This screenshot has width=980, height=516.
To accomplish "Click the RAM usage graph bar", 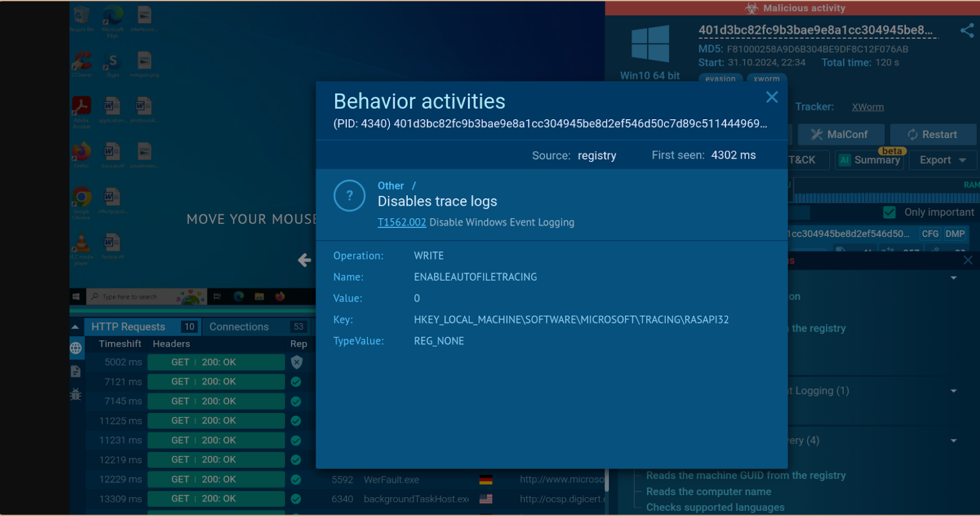I will (887, 197).
